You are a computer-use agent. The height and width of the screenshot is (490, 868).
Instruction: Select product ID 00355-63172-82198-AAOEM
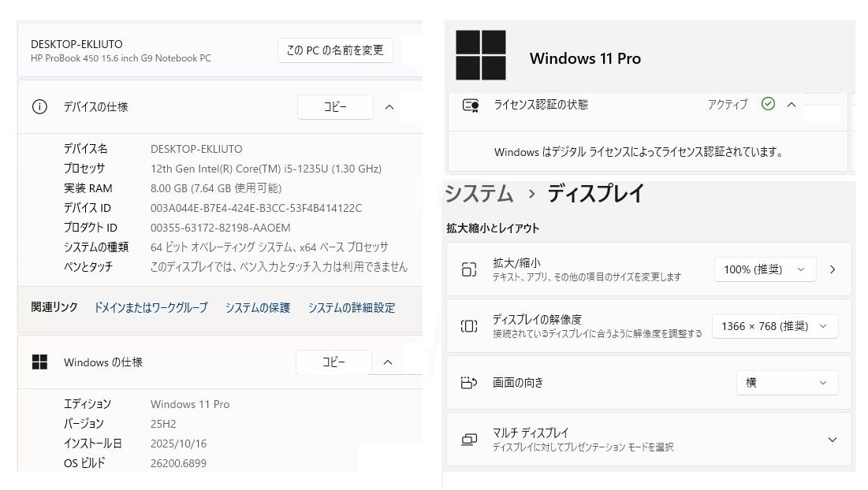220,228
